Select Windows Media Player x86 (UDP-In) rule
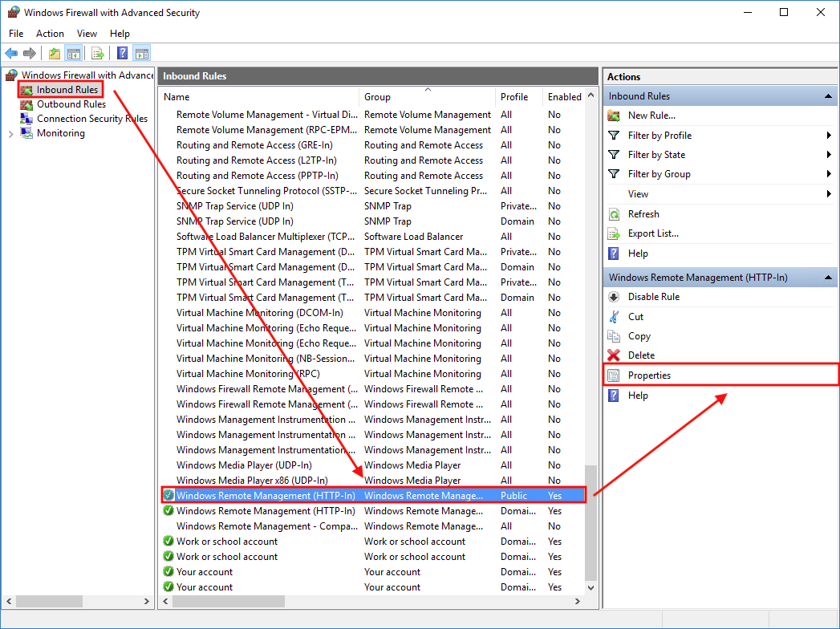 372,481
